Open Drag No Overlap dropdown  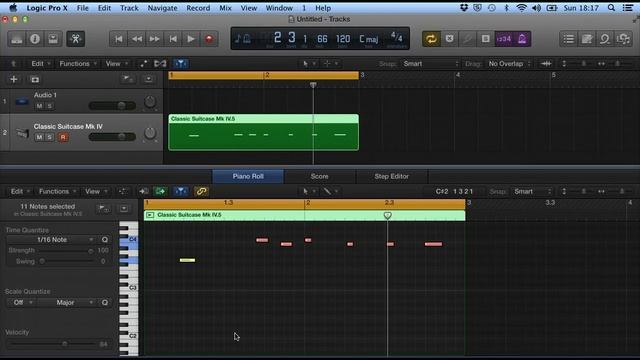(x=509, y=64)
